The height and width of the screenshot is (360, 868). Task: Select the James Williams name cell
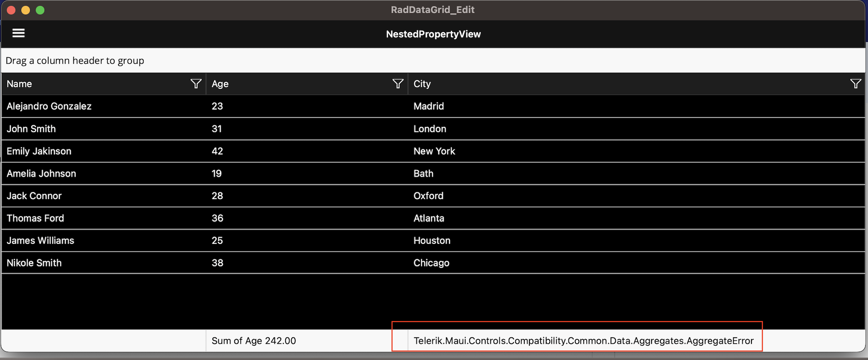click(40, 241)
